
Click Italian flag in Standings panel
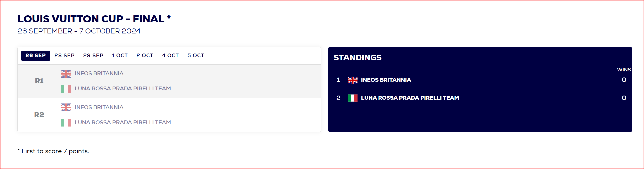tap(353, 98)
